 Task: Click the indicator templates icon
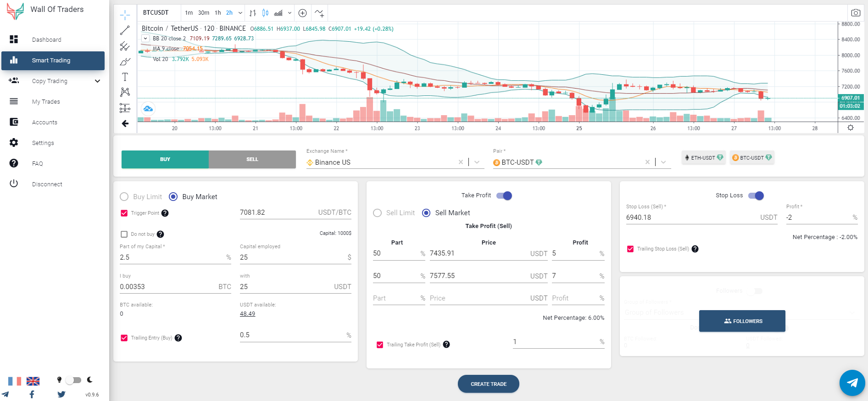[x=320, y=13]
